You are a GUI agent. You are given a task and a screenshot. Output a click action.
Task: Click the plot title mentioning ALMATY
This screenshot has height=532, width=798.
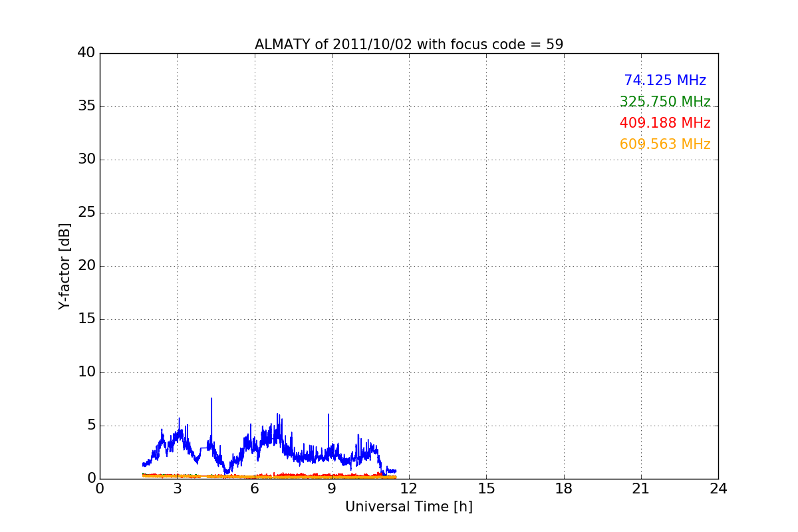coord(409,45)
